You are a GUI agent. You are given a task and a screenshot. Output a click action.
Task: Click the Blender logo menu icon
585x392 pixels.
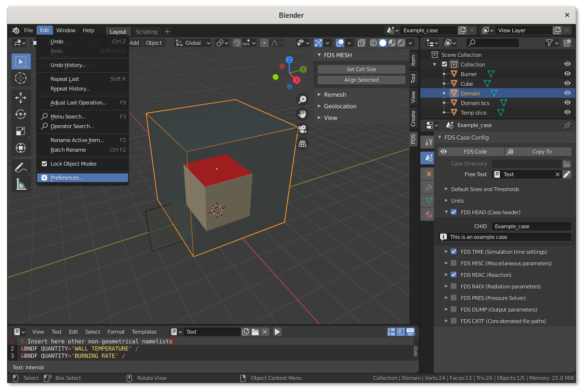tap(16, 30)
